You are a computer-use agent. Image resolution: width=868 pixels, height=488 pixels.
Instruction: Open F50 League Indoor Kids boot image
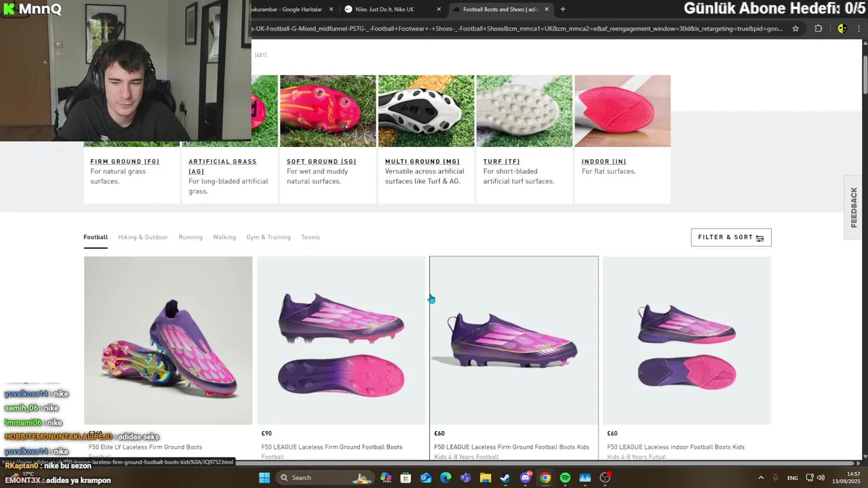[x=687, y=340]
